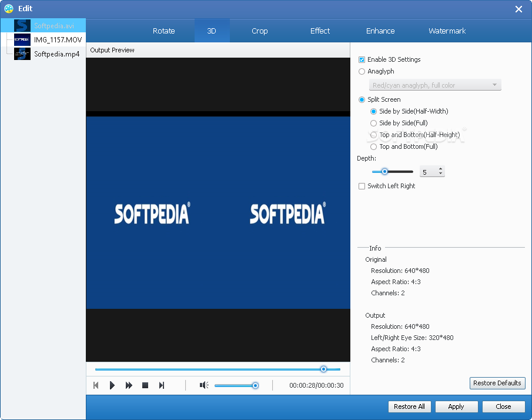Increase depth value with up arrow

click(440, 169)
